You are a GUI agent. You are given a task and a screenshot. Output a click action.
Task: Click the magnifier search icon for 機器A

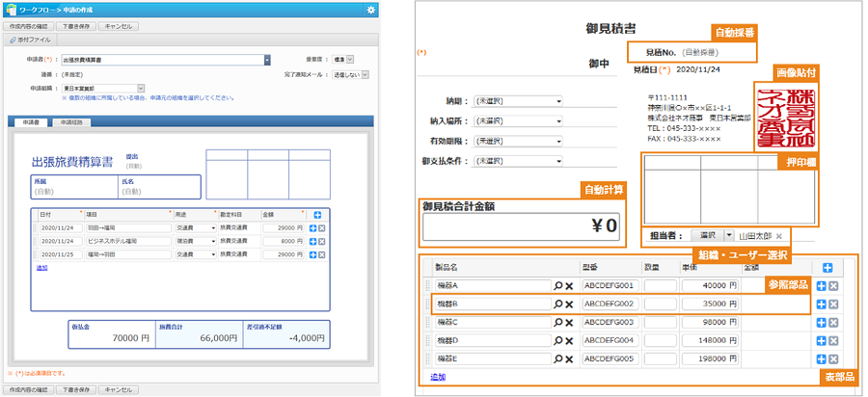tap(558, 286)
